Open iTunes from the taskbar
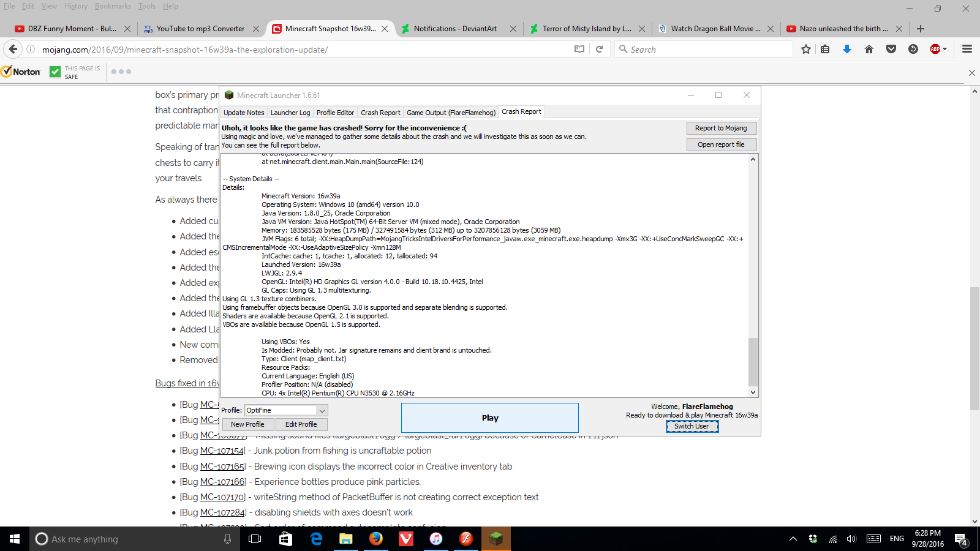Image resolution: width=980 pixels, height=551 pixels. [436, 539]
